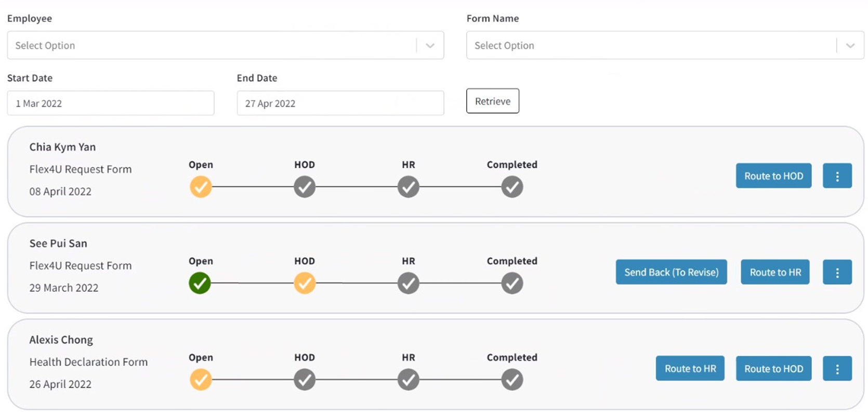Click the Form Name label
Viewport: 868px width, 412px height.
tap(493, 19)
